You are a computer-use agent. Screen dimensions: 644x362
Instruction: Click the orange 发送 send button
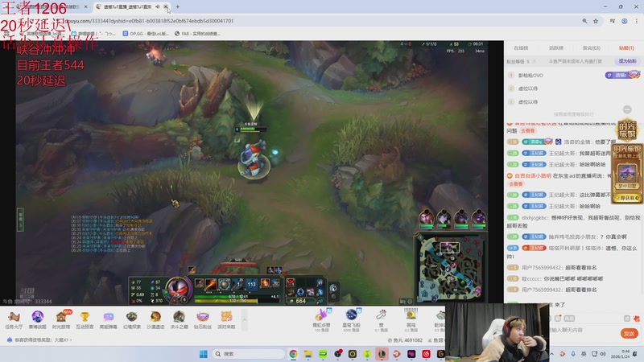pyautogui.click(x=630, y=333)
